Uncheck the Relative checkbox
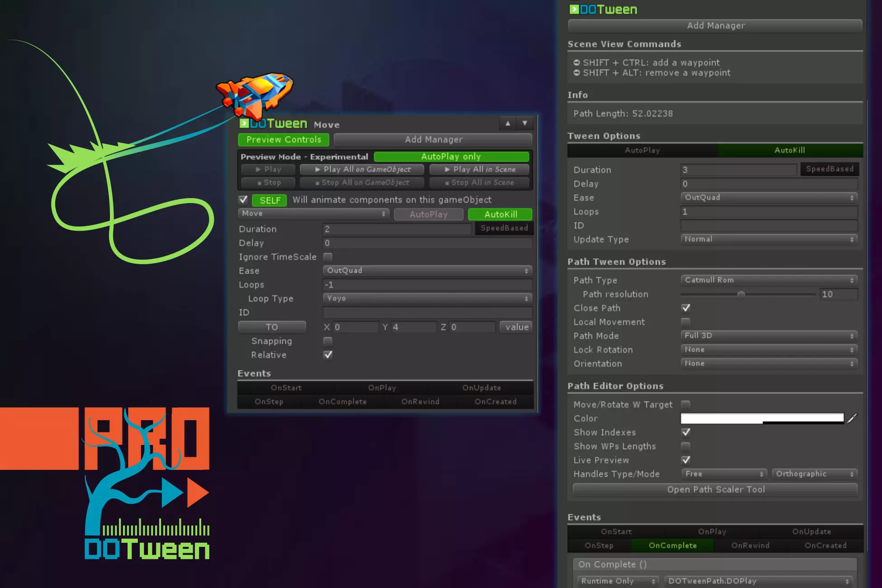The width and height of the screenshot is (882, 588). click(327, 355)
